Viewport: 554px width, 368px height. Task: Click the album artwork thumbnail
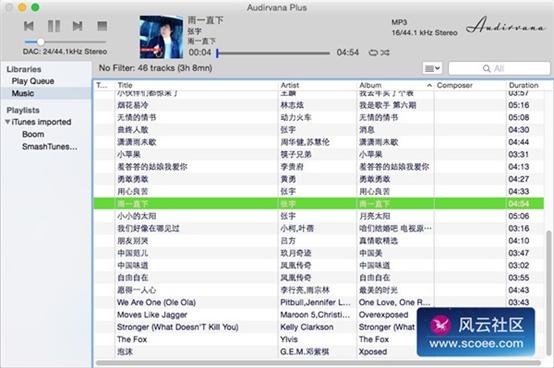(x=161, y=37)
